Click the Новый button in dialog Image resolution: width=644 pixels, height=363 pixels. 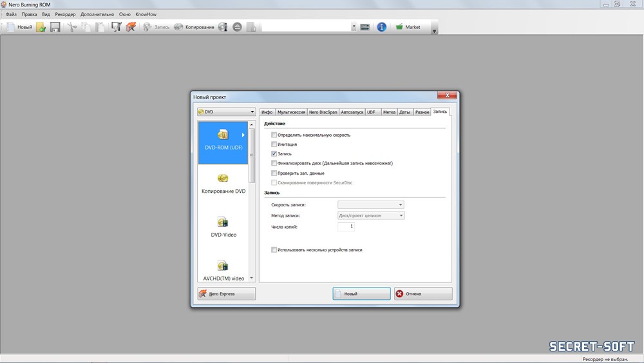pyautogui.click(x=361, y=294)
